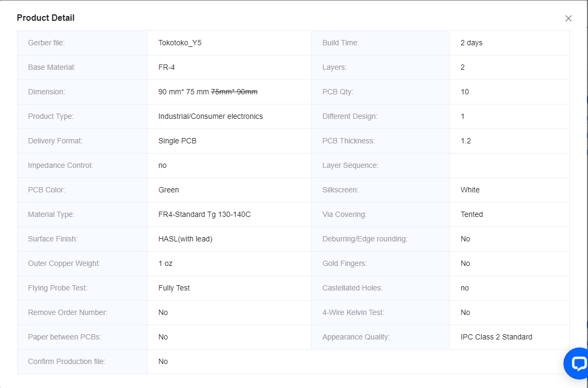Click the Confirm Production file label

pyautogui.click(x=66, y=361)
